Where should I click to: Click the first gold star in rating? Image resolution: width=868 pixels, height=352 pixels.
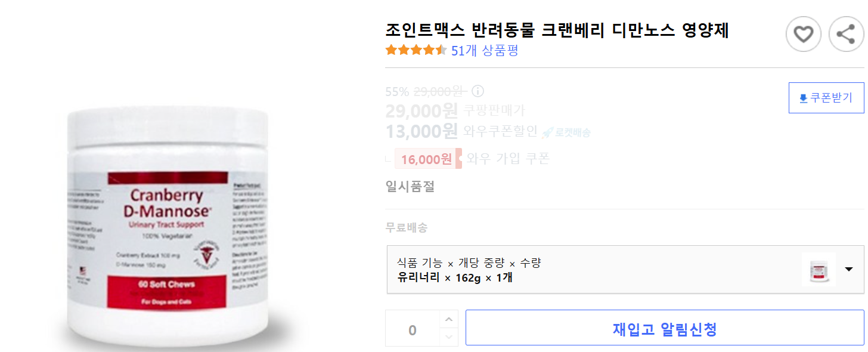click(391, 51)
